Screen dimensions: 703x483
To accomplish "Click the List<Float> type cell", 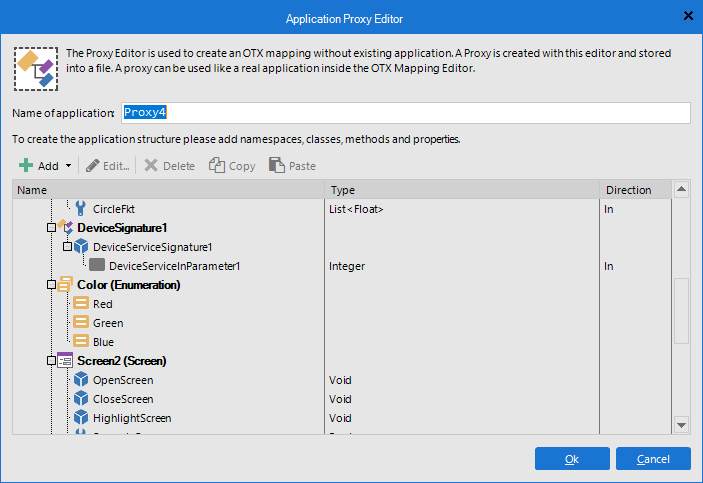I will coord(356,209).
